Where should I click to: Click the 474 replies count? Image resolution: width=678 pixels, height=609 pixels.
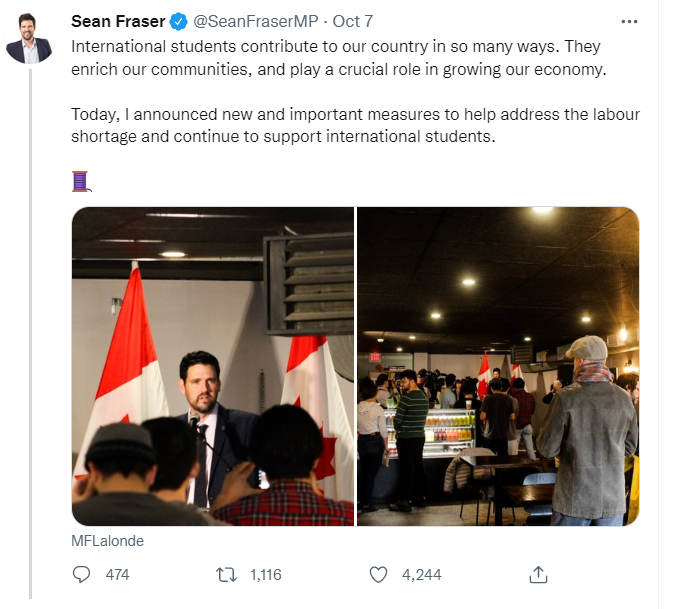click(117, 575)
